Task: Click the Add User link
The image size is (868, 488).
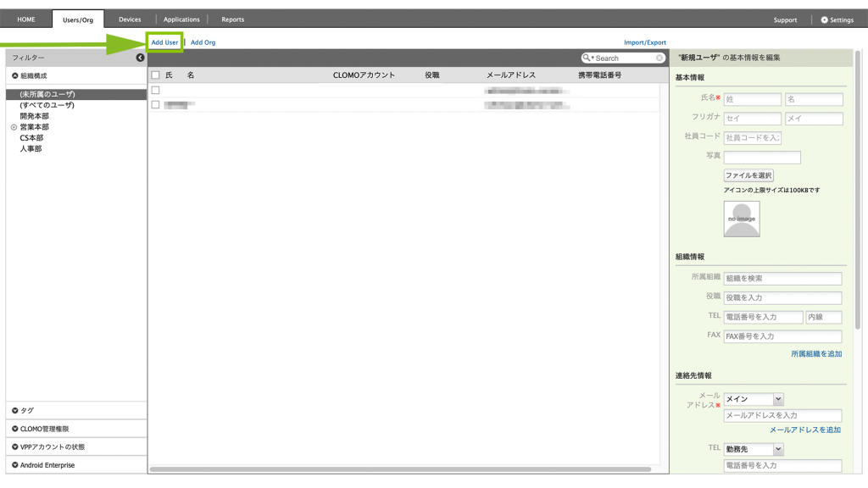Action: [x=165, y=42]
